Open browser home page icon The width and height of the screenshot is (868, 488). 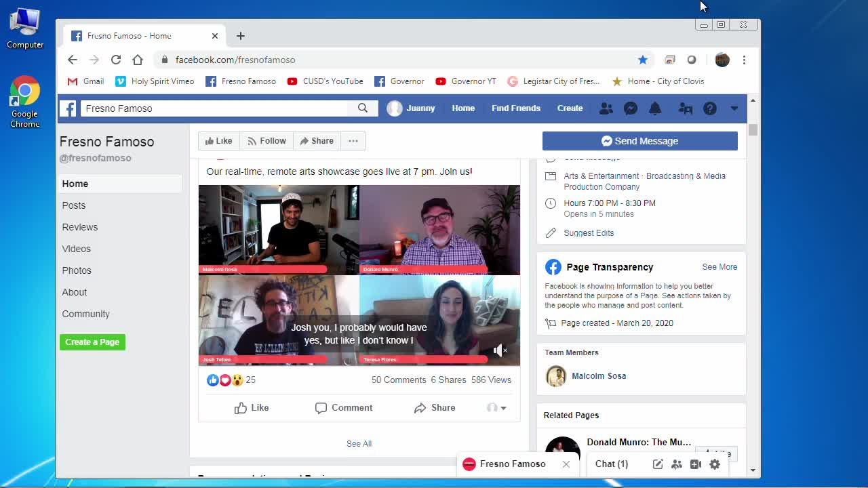point(138,60)
